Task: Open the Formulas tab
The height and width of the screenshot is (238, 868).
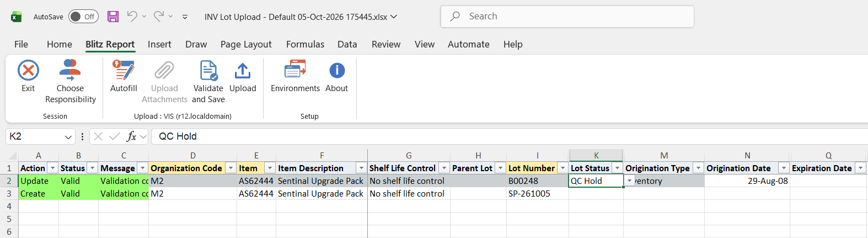Action: click(x=305, y=44)
